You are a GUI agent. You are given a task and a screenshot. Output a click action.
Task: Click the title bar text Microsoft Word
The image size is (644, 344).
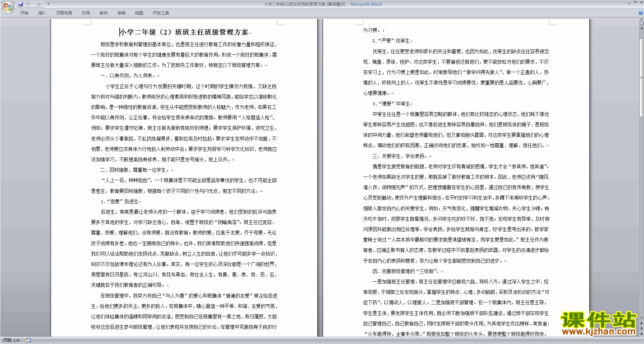coord(366,4)
